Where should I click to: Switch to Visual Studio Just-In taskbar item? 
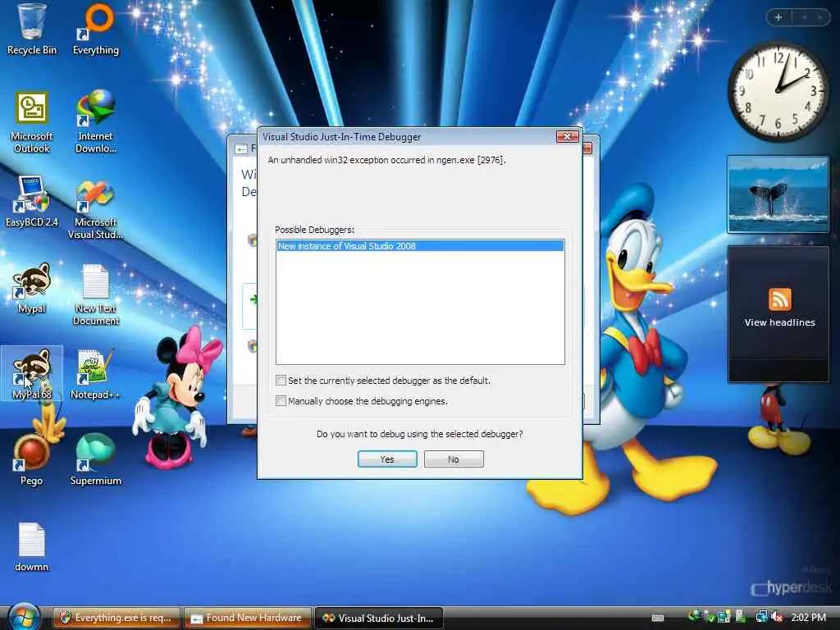379,618
